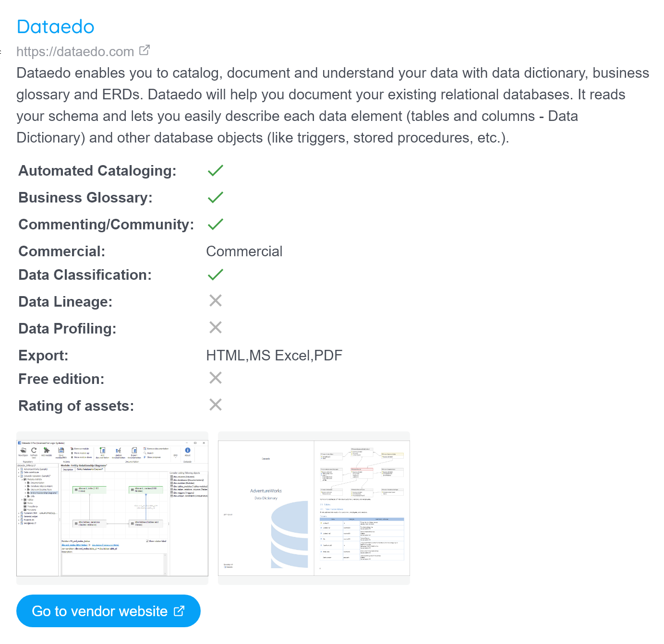This screenshot has height=644, width=664.
Task: Click the Go to vendor website button
Action: tap(109, 611)
